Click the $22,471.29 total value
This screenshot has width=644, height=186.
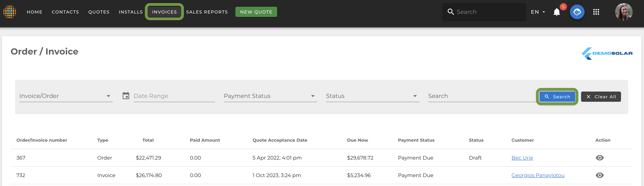coord(148,158)
